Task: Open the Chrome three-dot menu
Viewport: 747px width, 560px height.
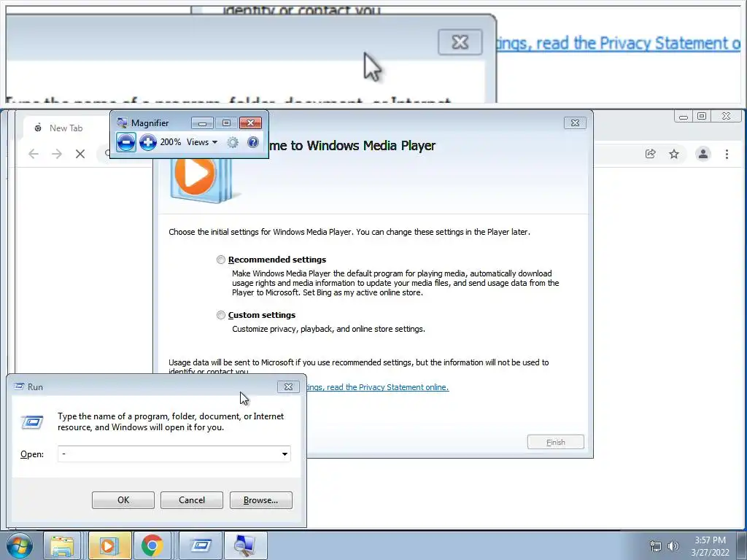Action: tap(727, 154)
